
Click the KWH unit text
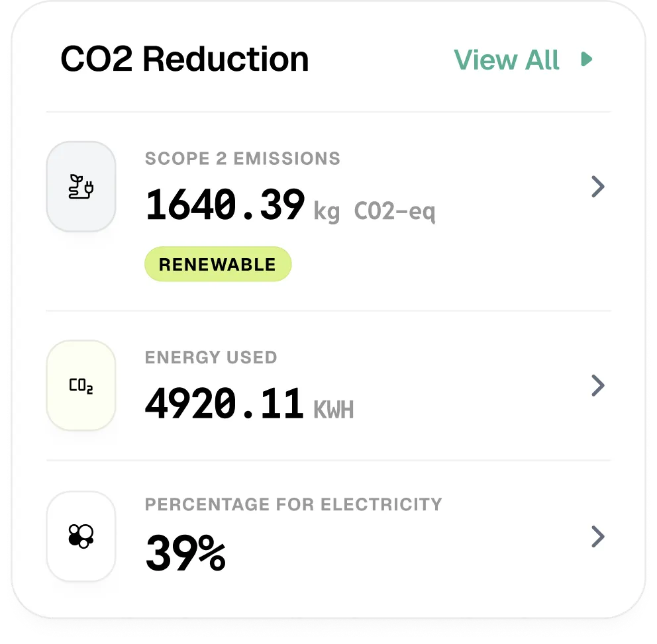[333, 410]
